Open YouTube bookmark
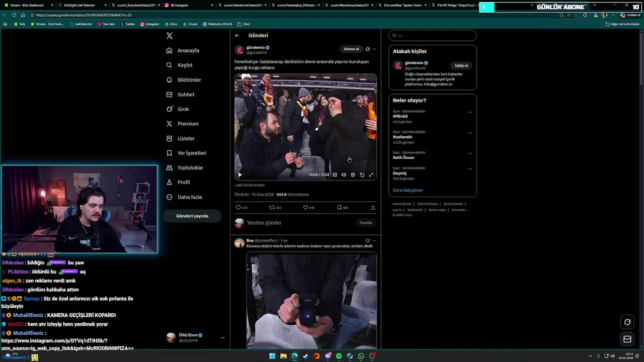The width and height of the screenshot is (644, 362). point(106,24)
